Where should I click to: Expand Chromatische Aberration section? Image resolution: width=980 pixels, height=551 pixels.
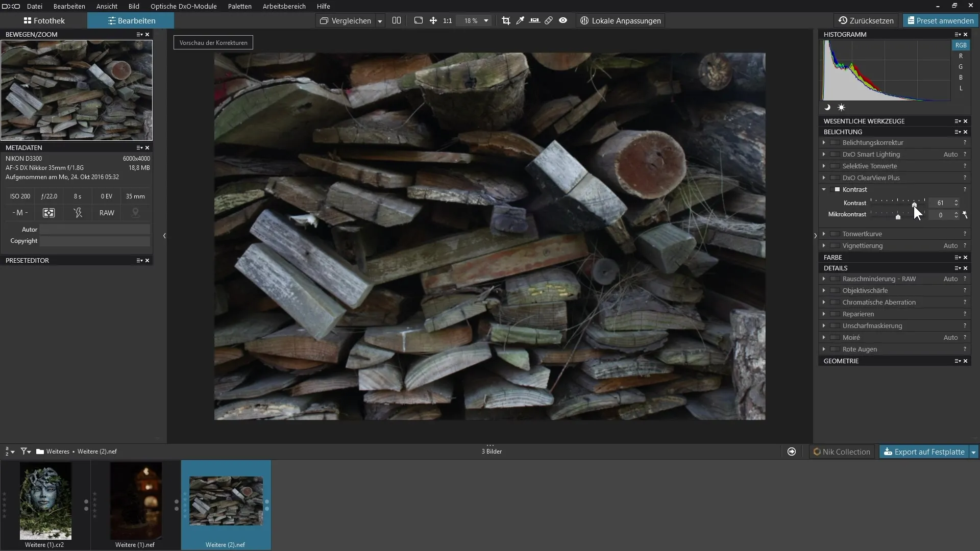pos(824,303)
